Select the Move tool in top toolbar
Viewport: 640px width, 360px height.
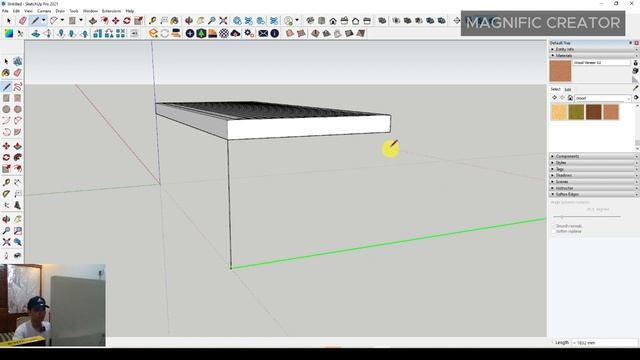click(x=116, y=20)
